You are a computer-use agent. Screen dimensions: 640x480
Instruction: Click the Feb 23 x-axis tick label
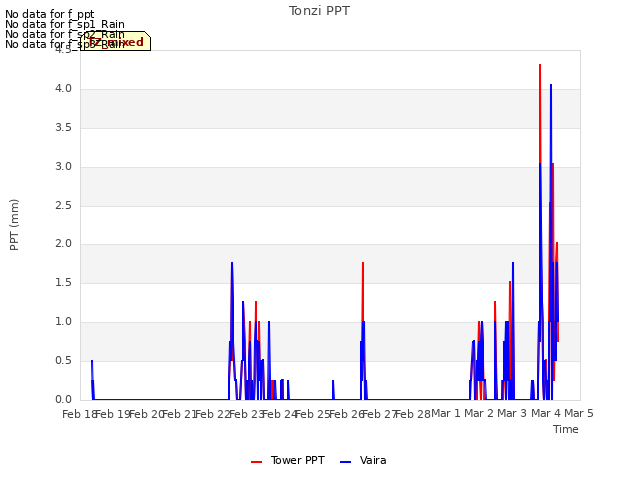tap(246, 414)
